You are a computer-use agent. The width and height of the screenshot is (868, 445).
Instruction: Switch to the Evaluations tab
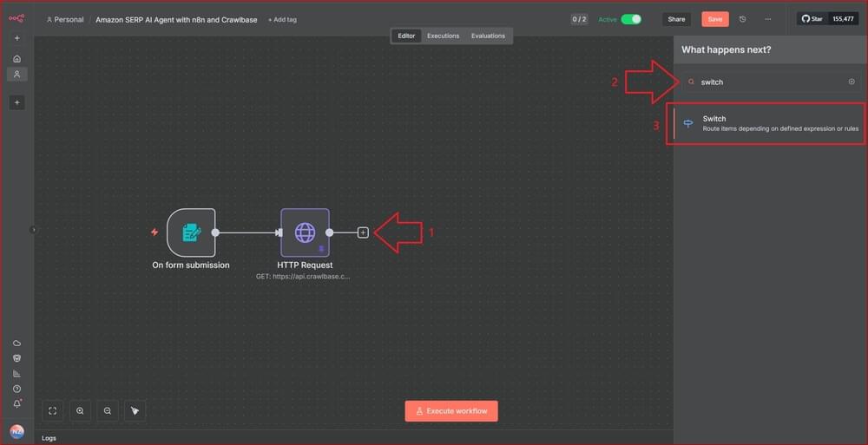click(488, 36)
